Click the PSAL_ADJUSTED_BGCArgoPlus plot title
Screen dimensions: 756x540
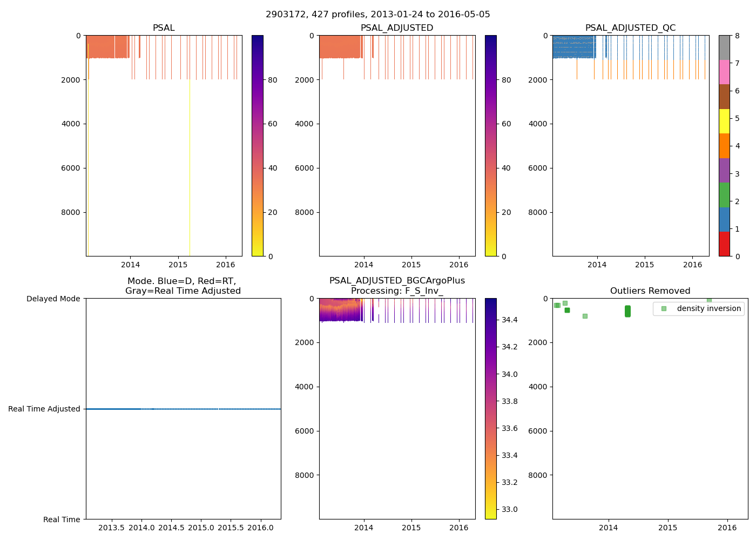pos(397,281)
